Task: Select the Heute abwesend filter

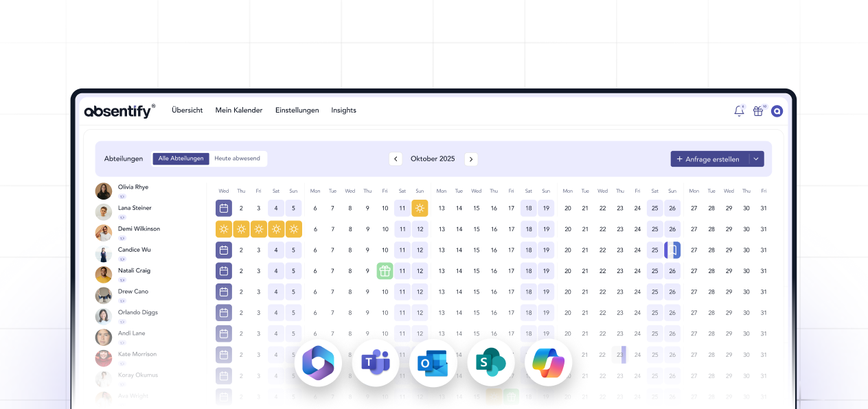Action: coord(238,159)
